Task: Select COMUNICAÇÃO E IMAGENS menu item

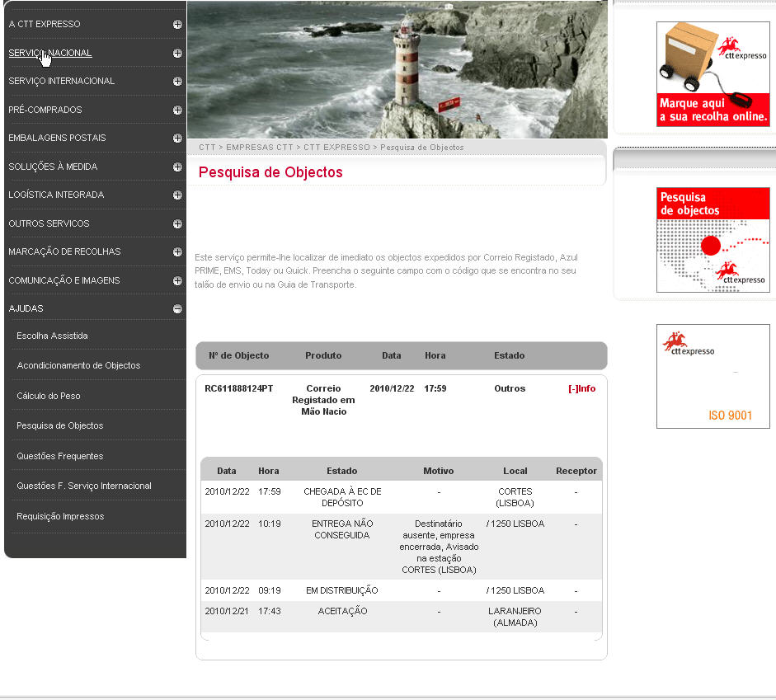Action: 63,280
